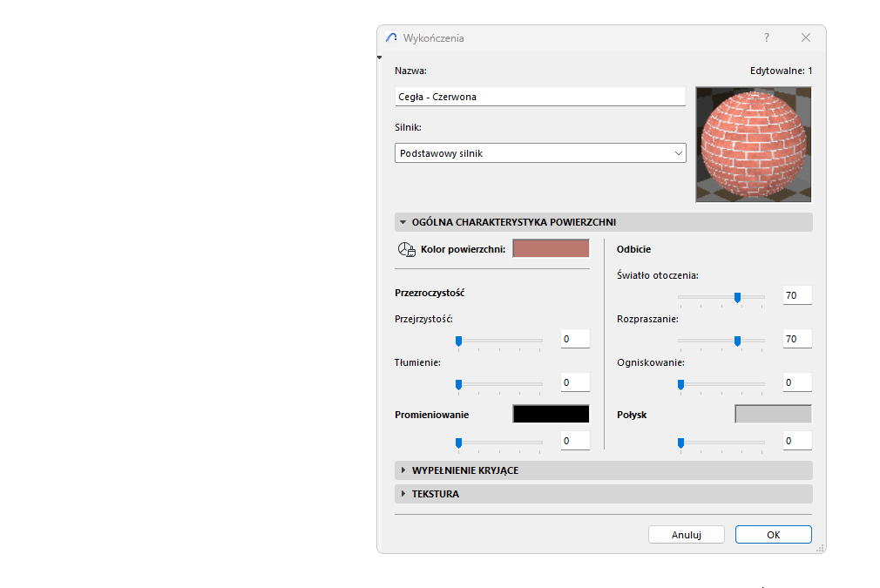
Task: Click the Przejrzystość slider handle
Action: pos(458,341)
